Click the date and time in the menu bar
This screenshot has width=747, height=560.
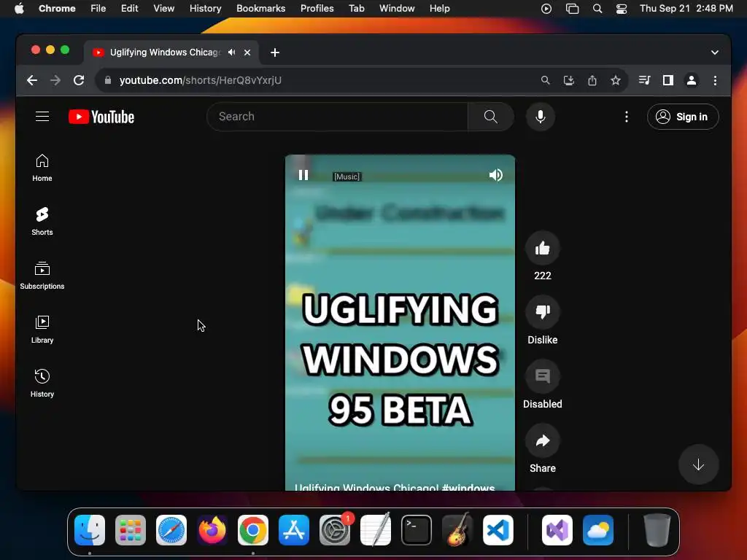pos(686,9)
